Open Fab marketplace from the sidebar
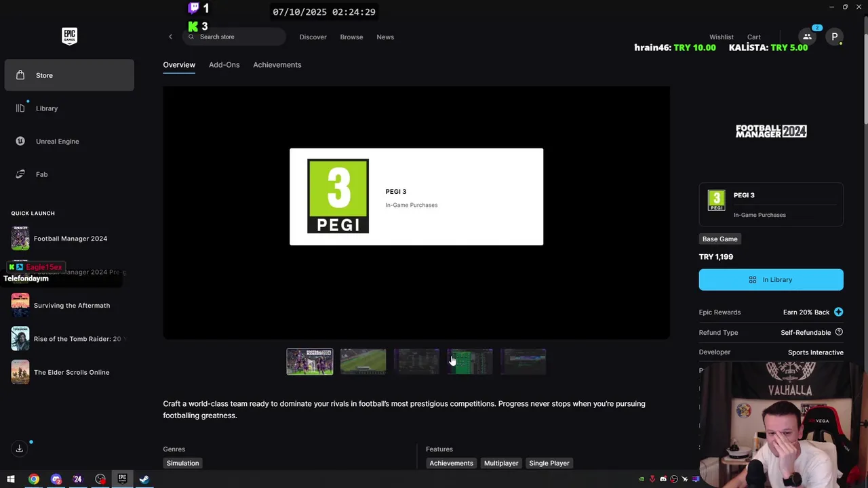The image size is (868, 488). 69,174
